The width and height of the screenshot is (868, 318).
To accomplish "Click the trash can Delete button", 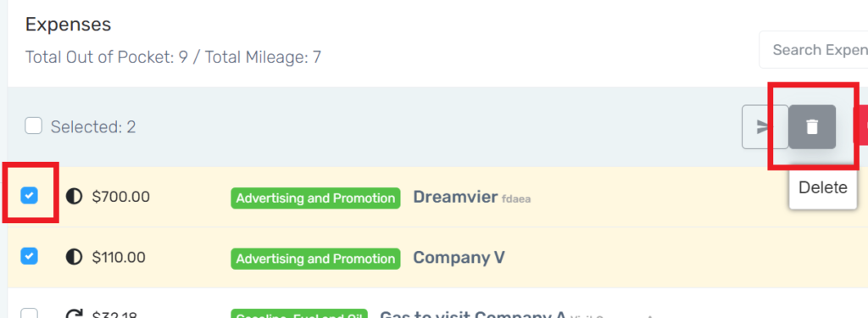I will (x=811, y=127).
